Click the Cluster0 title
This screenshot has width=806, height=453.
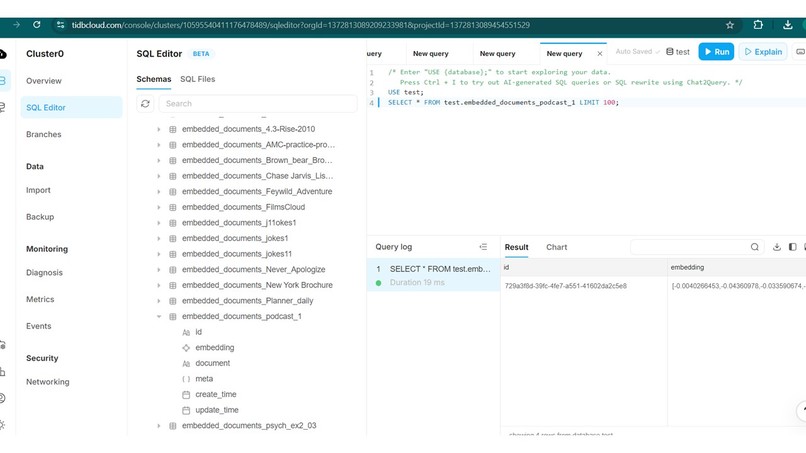45,53
